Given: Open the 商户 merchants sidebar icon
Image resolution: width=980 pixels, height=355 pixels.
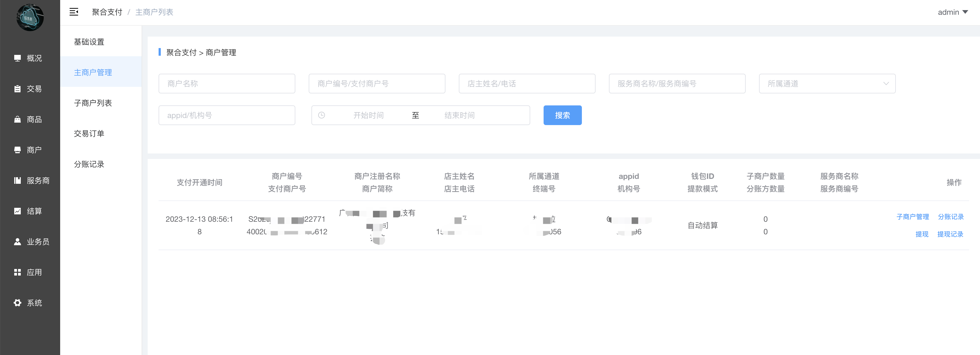Looking at the screenshot, I should (x=17, y=150).
